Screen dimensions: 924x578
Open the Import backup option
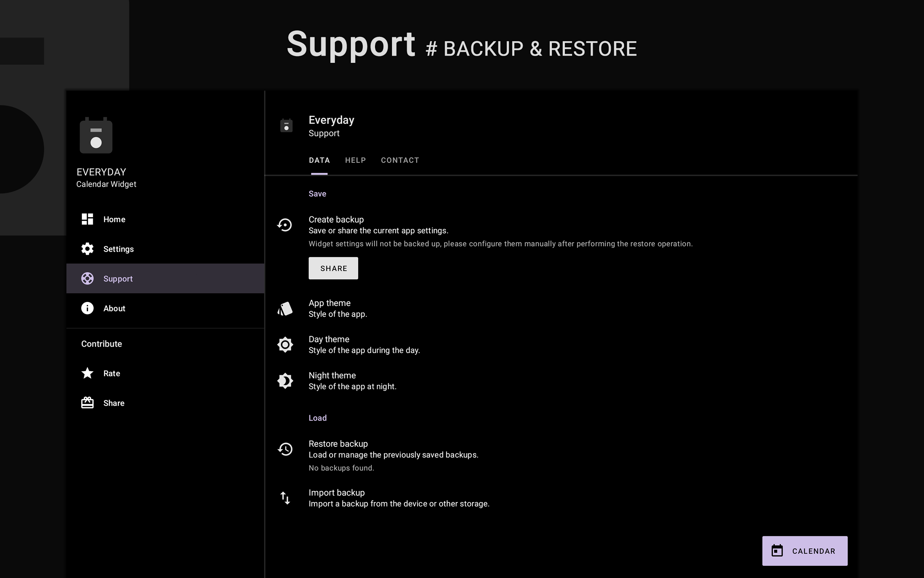[561, 498]
